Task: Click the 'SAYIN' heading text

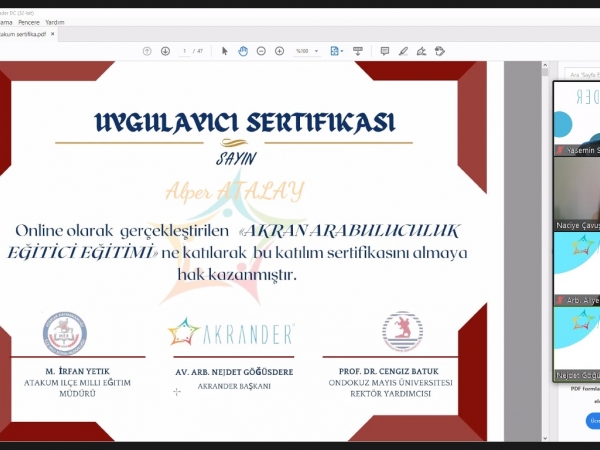Action: click(236, 158)
